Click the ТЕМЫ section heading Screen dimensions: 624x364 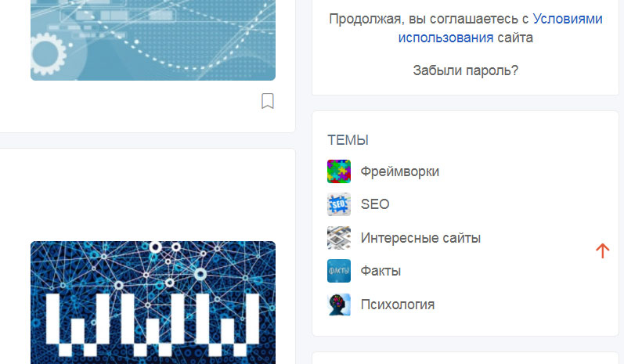[x=348, y=140]
